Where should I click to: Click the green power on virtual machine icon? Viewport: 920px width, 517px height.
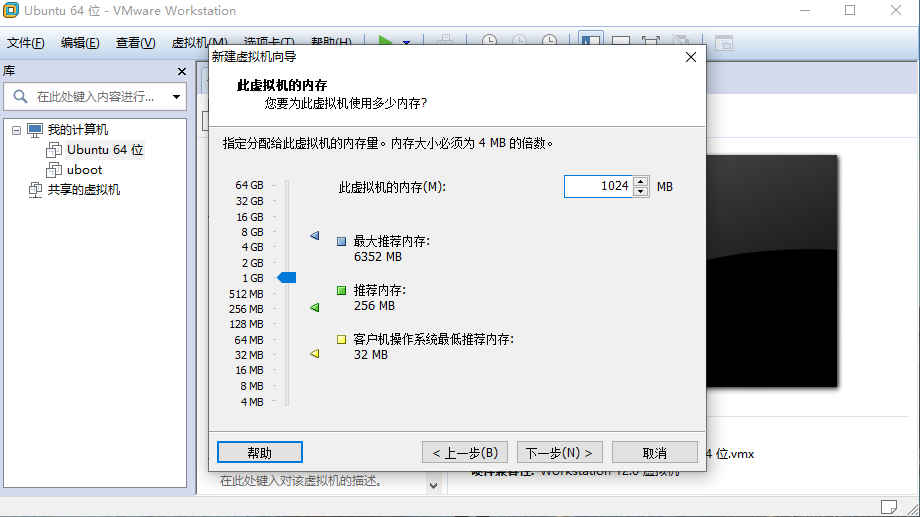tap(385, 41)
